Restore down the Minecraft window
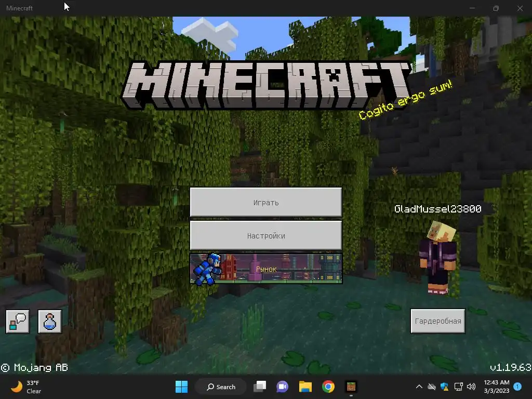 click(496, 8)
